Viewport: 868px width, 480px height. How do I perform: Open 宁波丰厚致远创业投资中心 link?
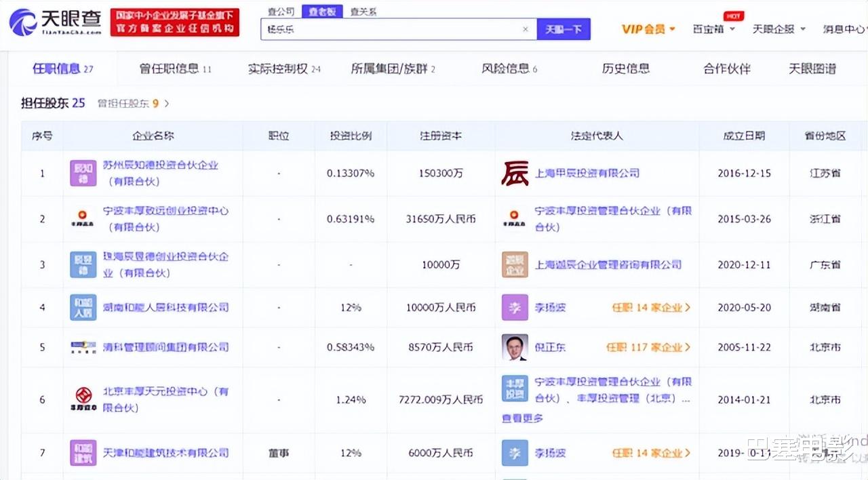point(165,219)
